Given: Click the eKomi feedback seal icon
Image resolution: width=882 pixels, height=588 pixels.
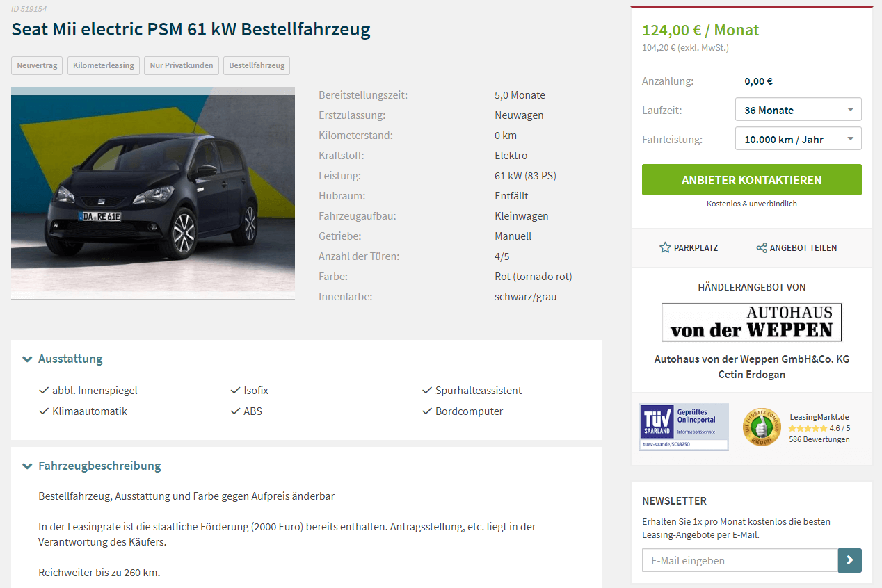Looking at the screenshot, I should tap(762, 427).
